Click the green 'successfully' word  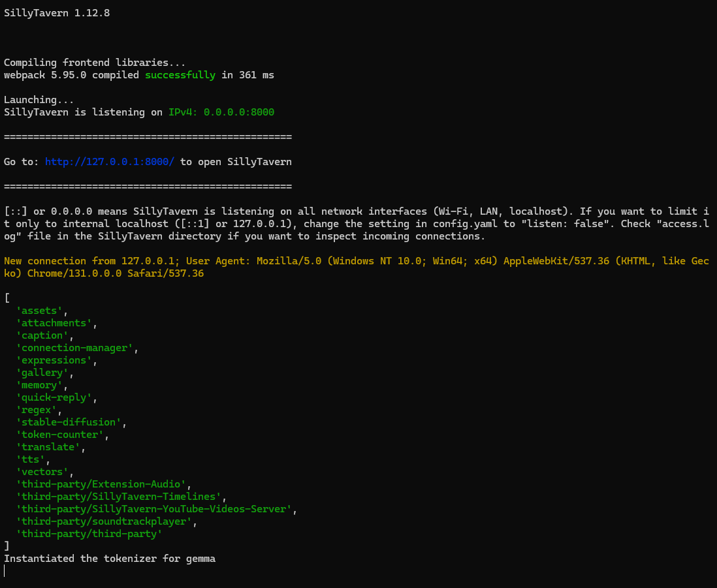coord(180,75)
